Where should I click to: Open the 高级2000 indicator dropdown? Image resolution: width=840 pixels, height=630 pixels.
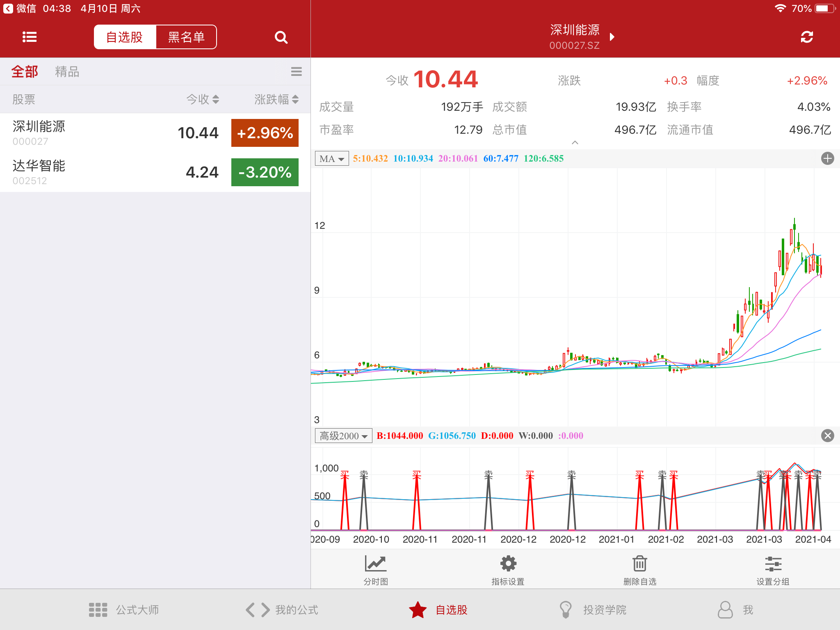pos(343,436)
